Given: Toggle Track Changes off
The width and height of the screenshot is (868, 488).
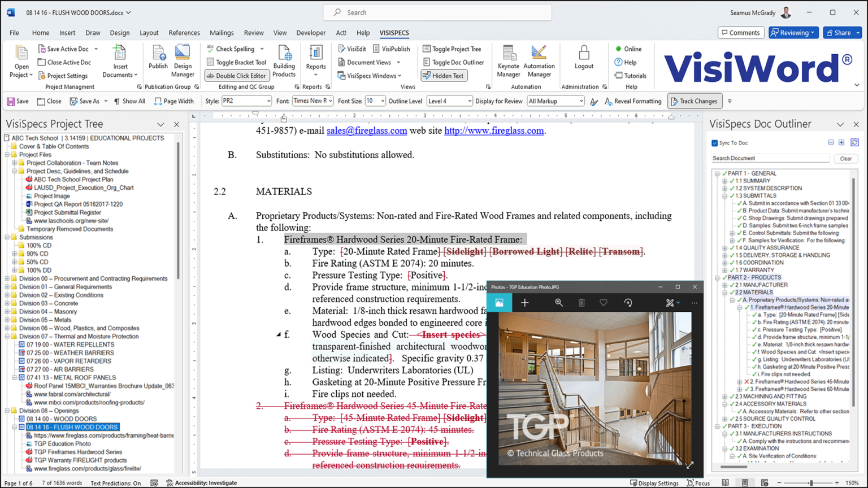Looking at the screenshot, I should [x=695, y=101].
